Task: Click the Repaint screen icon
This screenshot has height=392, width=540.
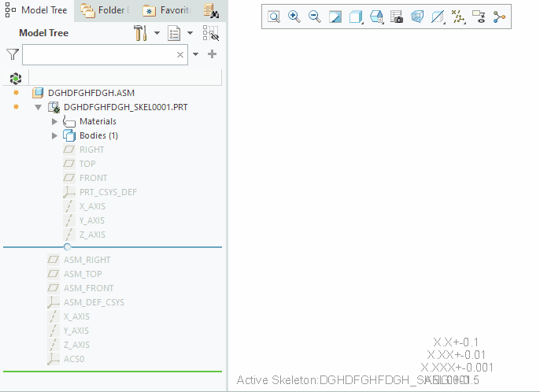Action: click(335, 17)
